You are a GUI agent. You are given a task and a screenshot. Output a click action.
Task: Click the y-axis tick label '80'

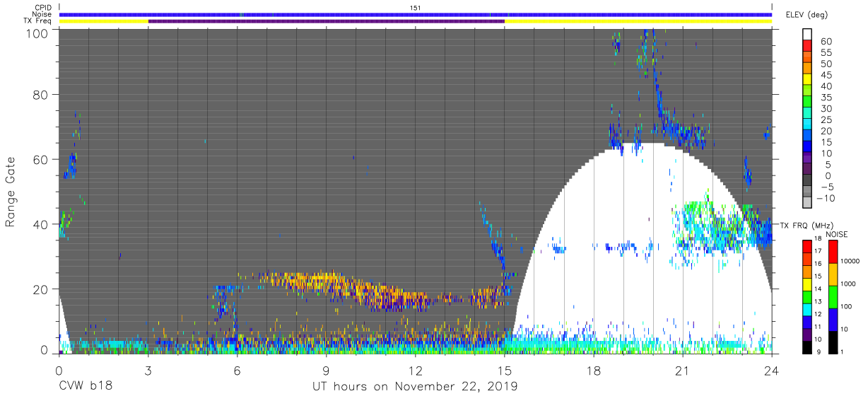click(x=41, y=95)
